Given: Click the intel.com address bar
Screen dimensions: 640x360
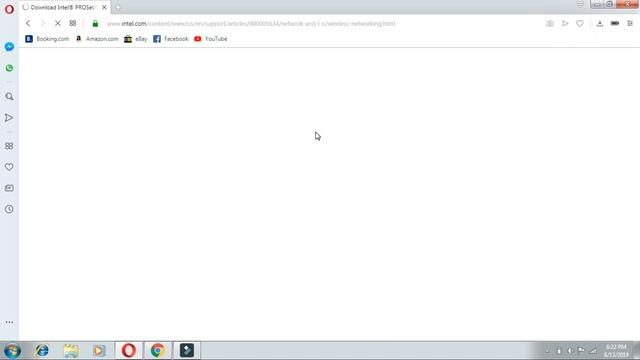Looking at the screenshot, I should 251,23.
